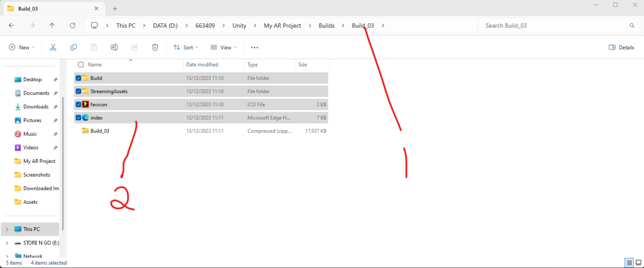The height and width of the screenshot is (268, 644).
Task: Click the Rename icon in toolbar
Action: (x=114, y=47)
